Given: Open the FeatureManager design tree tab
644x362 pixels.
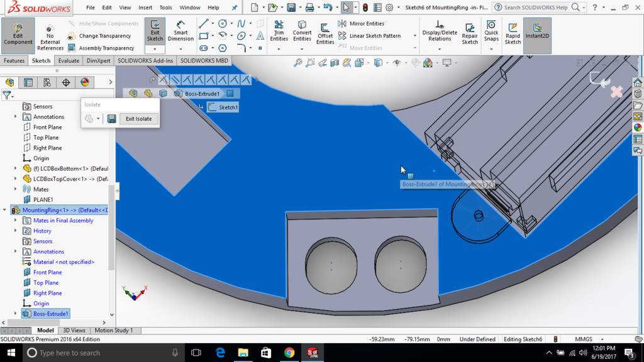Looking at the screenshot, I should (x=10, y=82).
